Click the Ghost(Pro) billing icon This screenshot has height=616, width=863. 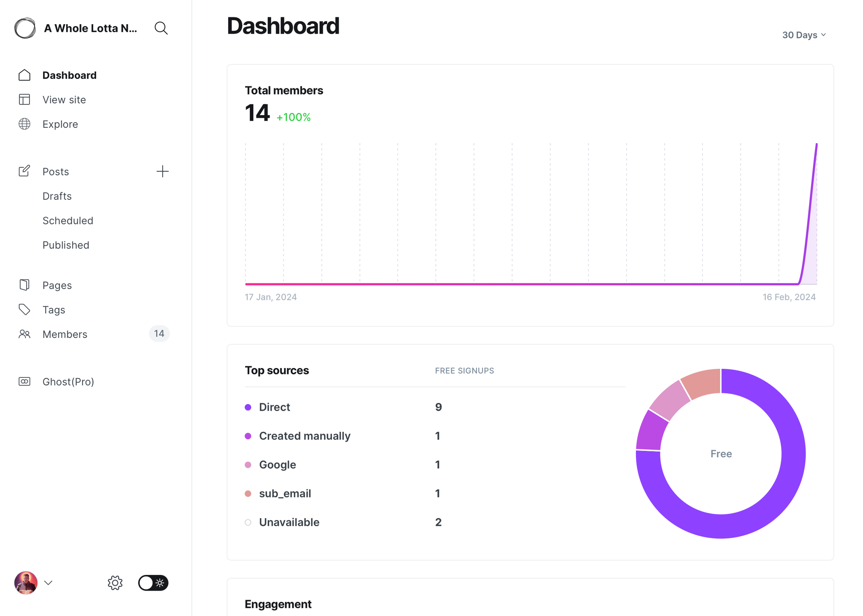coord(25,381)
